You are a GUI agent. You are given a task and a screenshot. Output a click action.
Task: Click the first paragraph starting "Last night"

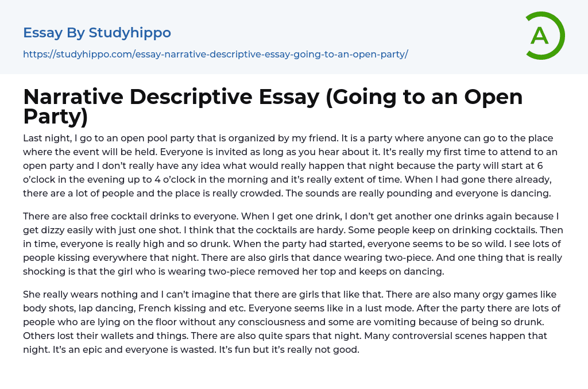click(287, 165)
